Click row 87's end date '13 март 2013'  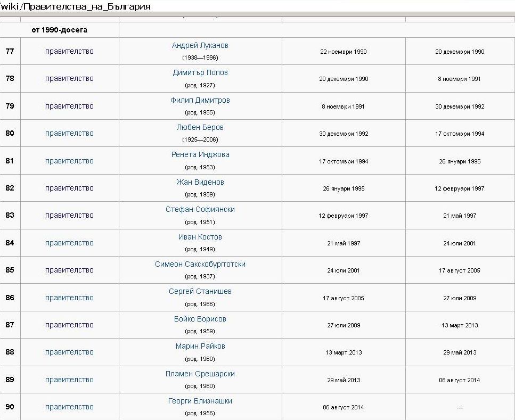click(460, 326)
